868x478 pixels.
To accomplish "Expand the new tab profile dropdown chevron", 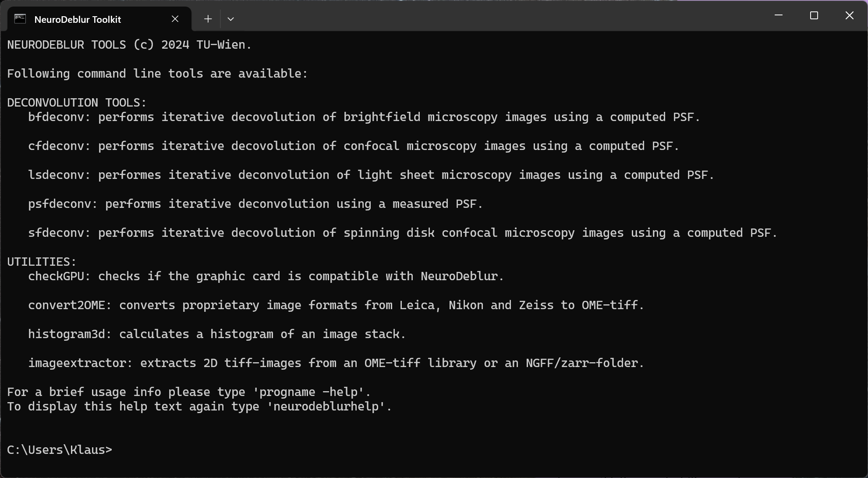I will coord(230,19).
